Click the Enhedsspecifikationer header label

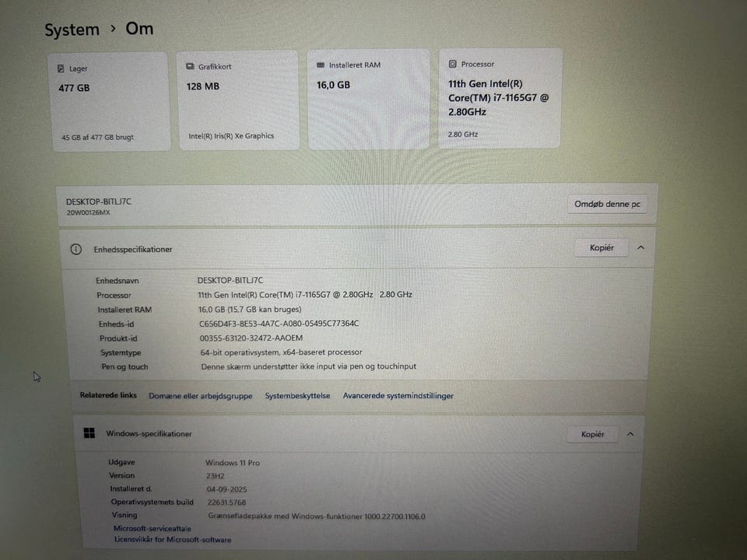pyautogui.click(x=133, y=249)
